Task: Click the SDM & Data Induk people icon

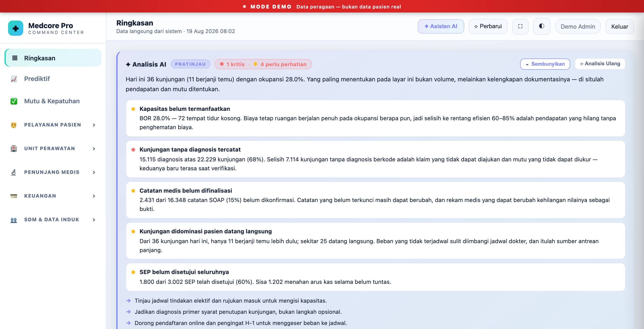Action: (14, 220)
